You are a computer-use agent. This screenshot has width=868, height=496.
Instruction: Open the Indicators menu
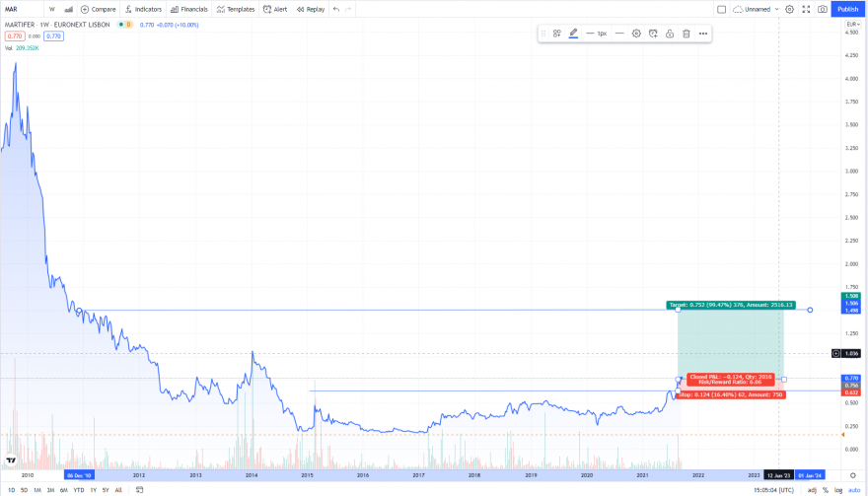[x=143, y=9]
